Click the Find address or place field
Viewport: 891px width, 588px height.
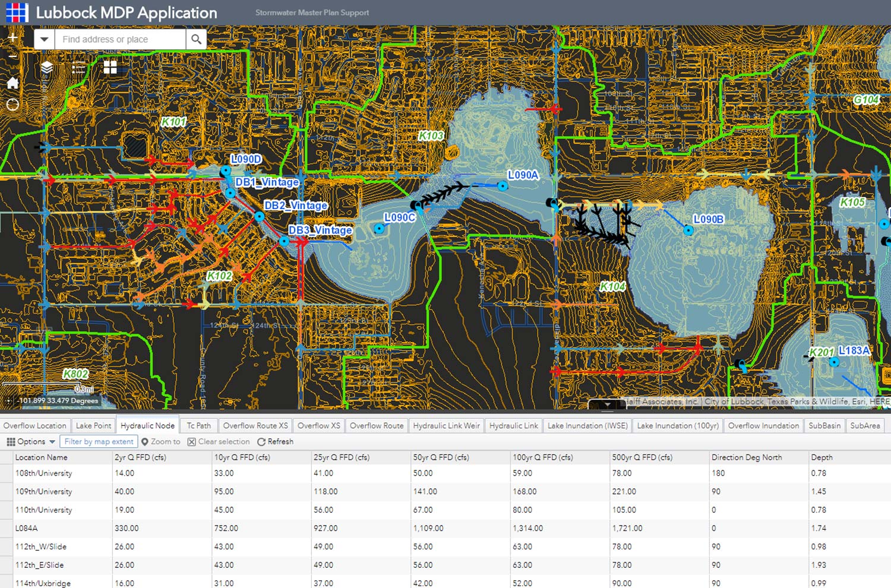tap(120, 39)
